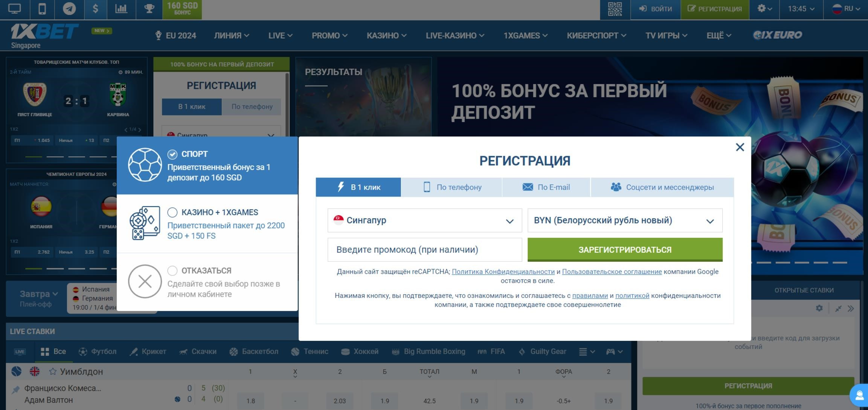Filter live bets by Хоккей
This screenshot has height=410, width=868.
click(x=360, y=352)
